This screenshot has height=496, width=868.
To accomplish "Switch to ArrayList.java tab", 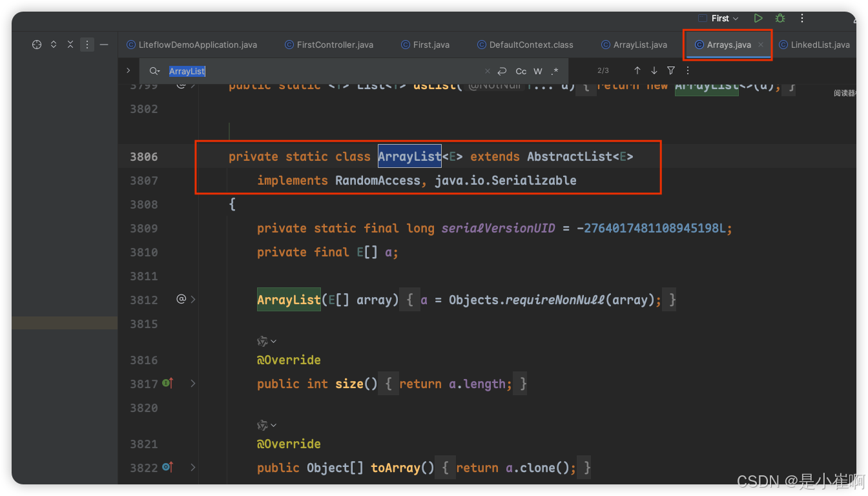I will pos(634,45).
